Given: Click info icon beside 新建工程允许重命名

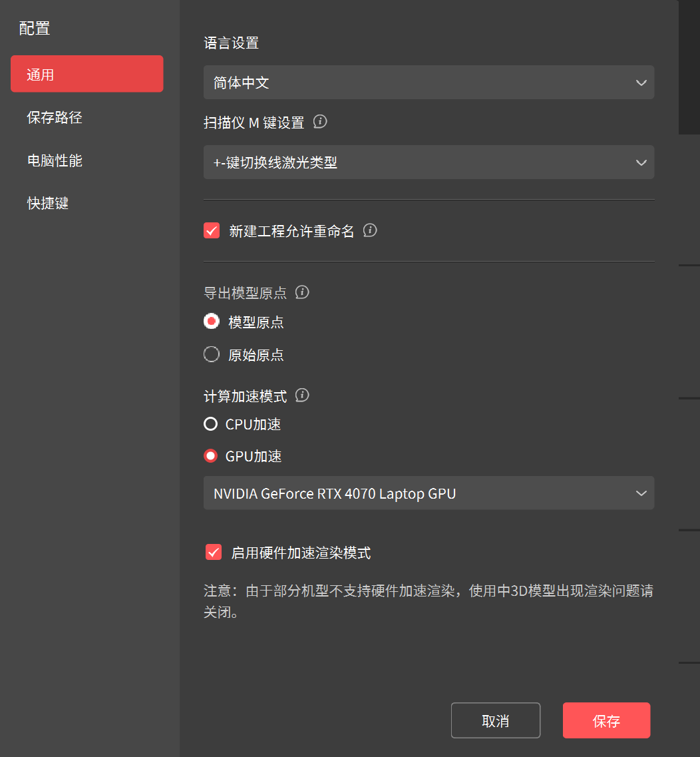Looking at the screenshot, I should [370, 231].
